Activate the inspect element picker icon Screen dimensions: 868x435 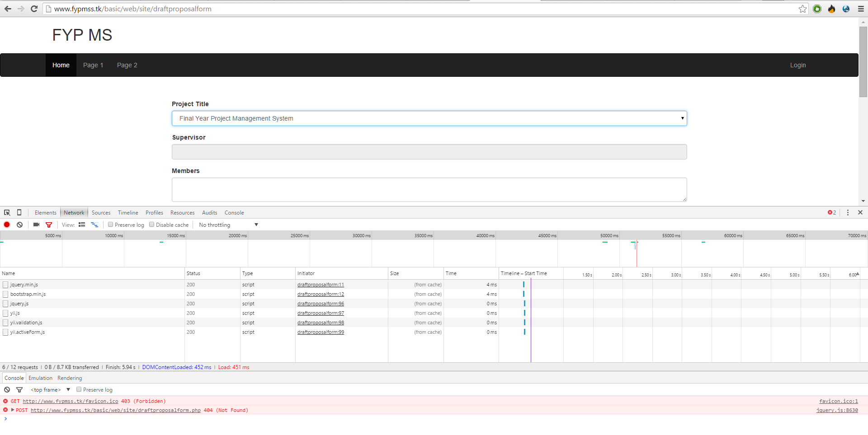[x=7, y=212]
